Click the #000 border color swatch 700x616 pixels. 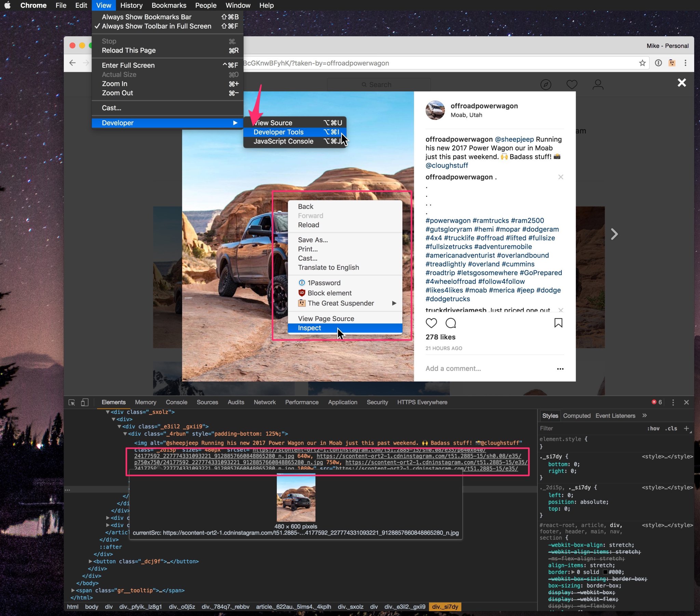[x=605, y=572]
